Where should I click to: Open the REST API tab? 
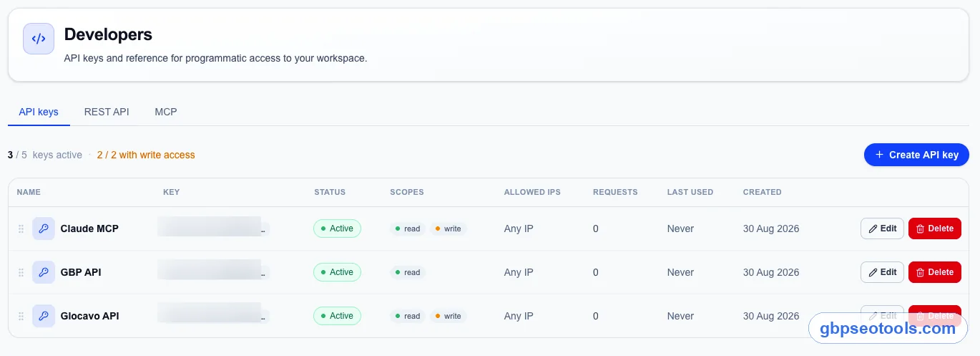[107, 112]
